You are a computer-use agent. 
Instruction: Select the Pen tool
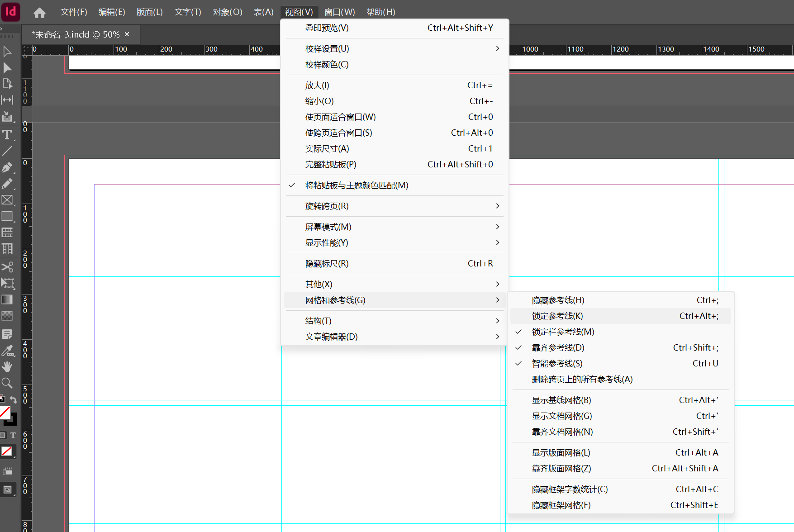(x=7, y=168)
